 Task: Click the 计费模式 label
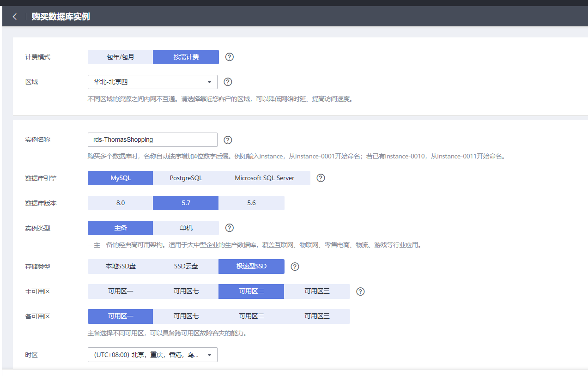pos(38,57)
